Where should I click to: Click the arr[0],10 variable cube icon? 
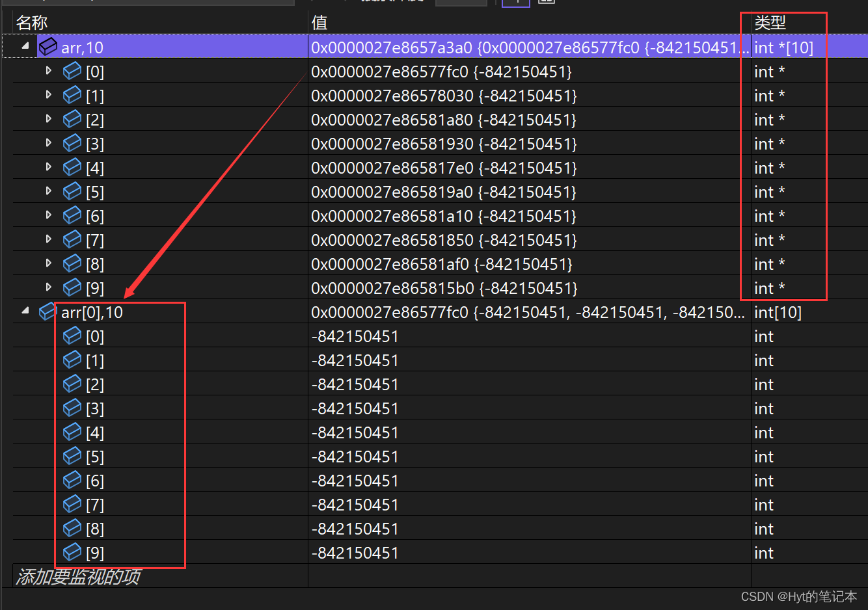48,311
